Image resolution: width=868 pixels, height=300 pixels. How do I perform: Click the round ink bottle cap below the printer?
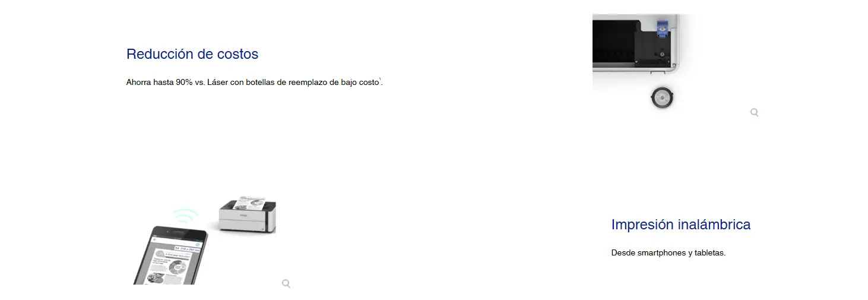coord(662,97)
